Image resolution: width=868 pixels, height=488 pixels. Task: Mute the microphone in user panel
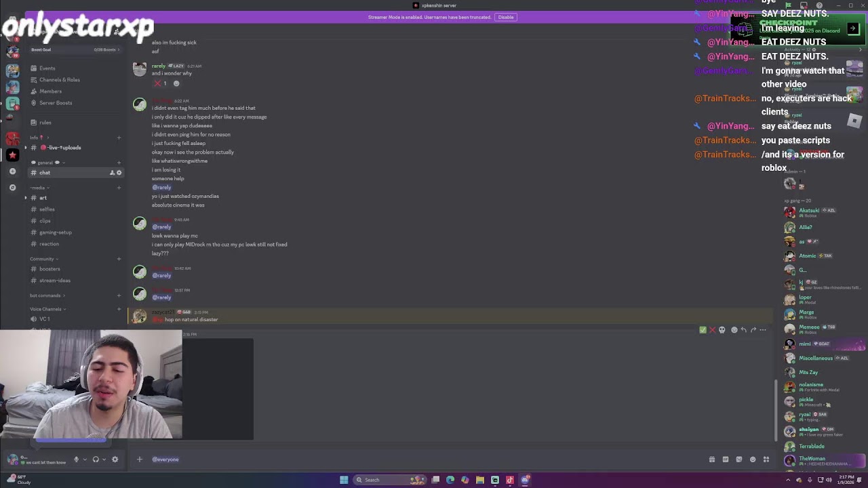pyautogui.click(x=76, y=460)
